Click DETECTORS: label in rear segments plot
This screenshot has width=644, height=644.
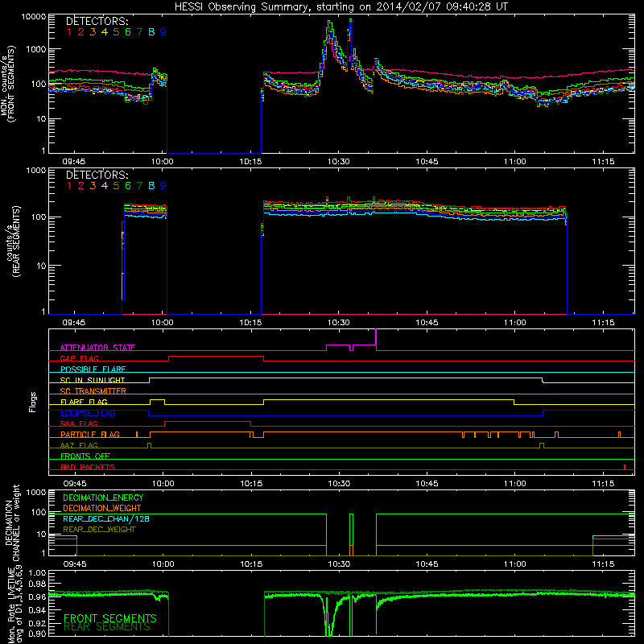tap(97, 175)
